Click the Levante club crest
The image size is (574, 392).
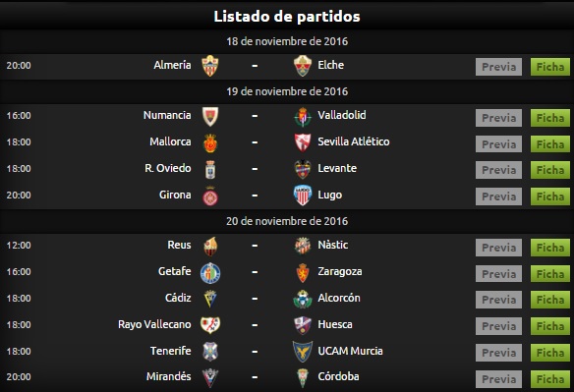[x=303, y=169]
